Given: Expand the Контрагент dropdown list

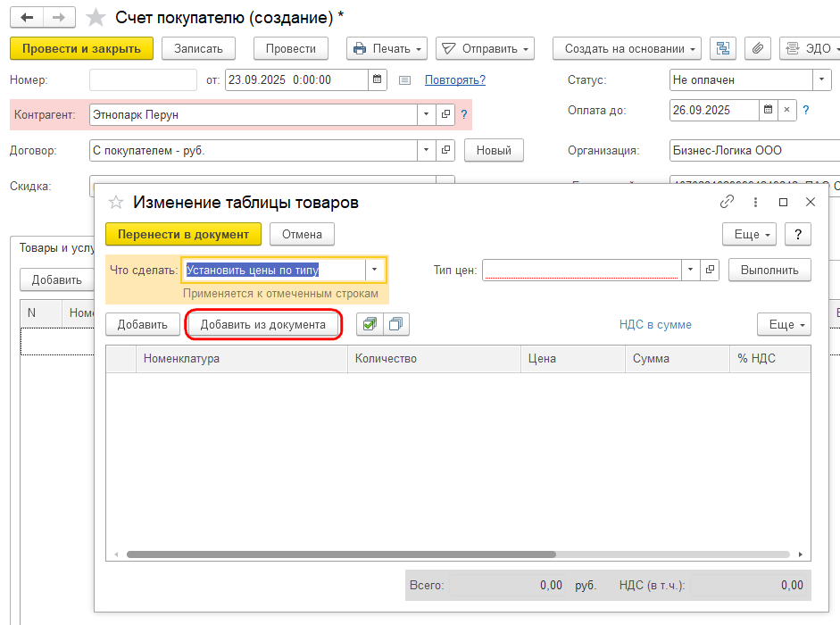Looking at the screenshot, I should [427, 114].
